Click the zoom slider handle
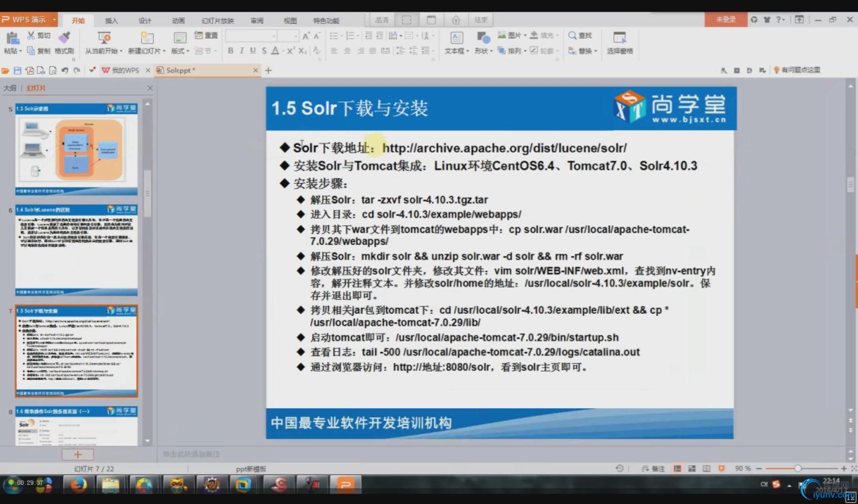 point(797,468)
